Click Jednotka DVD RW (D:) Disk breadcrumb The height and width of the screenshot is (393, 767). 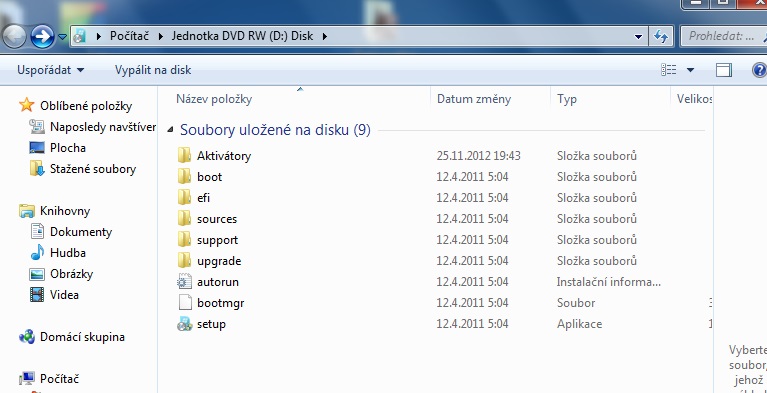(x=242, y=36)
